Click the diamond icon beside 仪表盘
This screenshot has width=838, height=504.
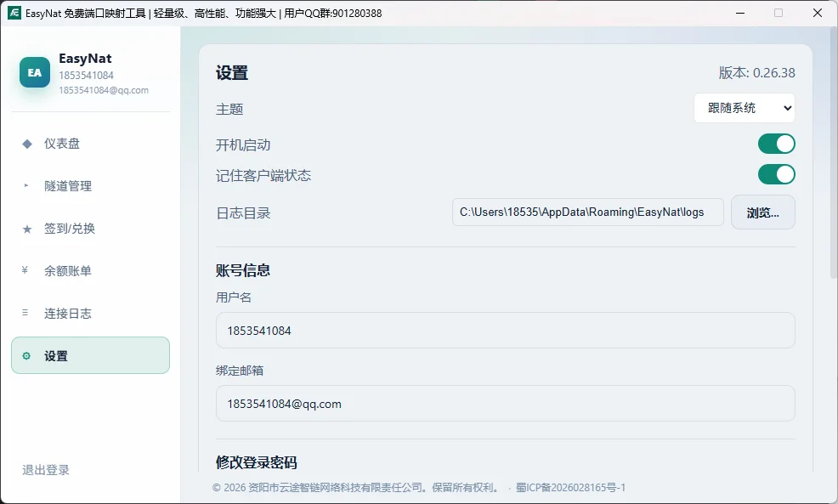click(26, 144)
